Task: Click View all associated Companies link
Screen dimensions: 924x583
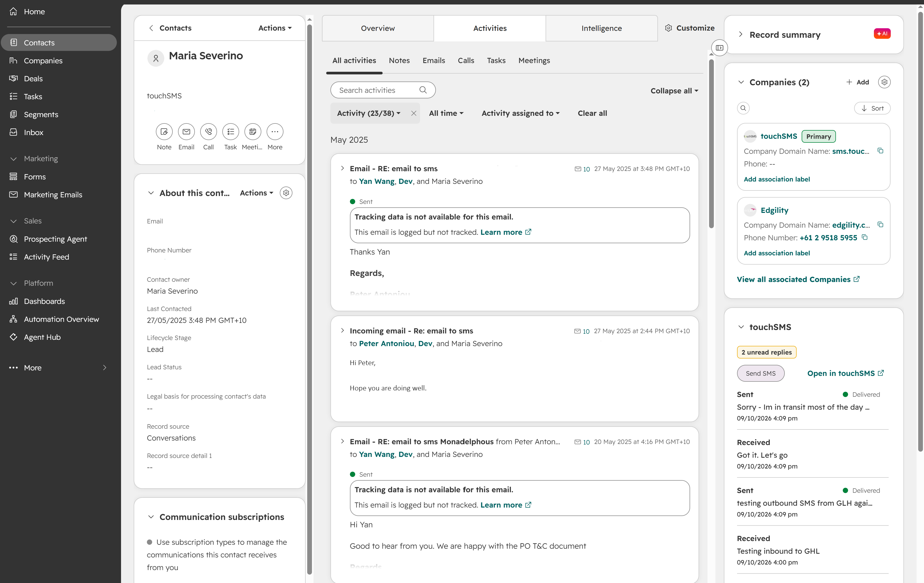Action: tap(798, 279)
